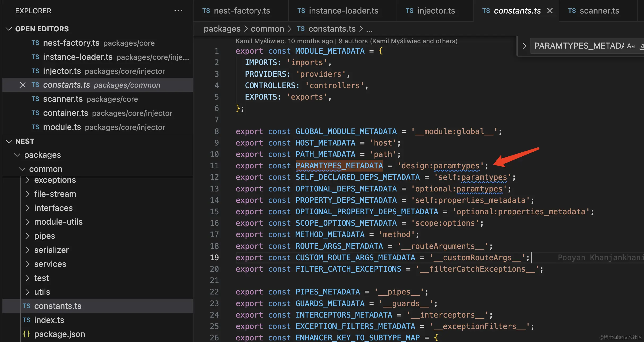Open index.ts in the file tree

point(98,320)
